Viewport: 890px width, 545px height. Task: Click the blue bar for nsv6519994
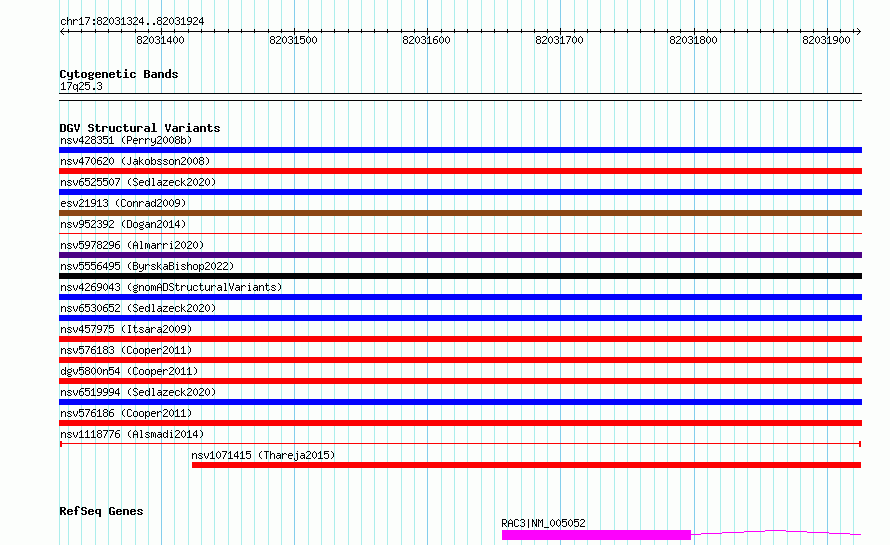(x=460, y=402)
